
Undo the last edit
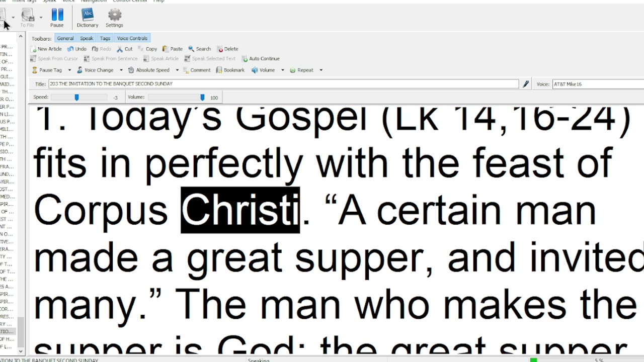(77, 49)
